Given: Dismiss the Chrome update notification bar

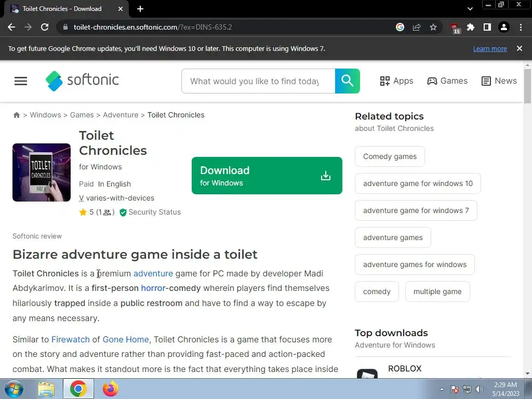Looking at the screenshot, I should [520, 48].
